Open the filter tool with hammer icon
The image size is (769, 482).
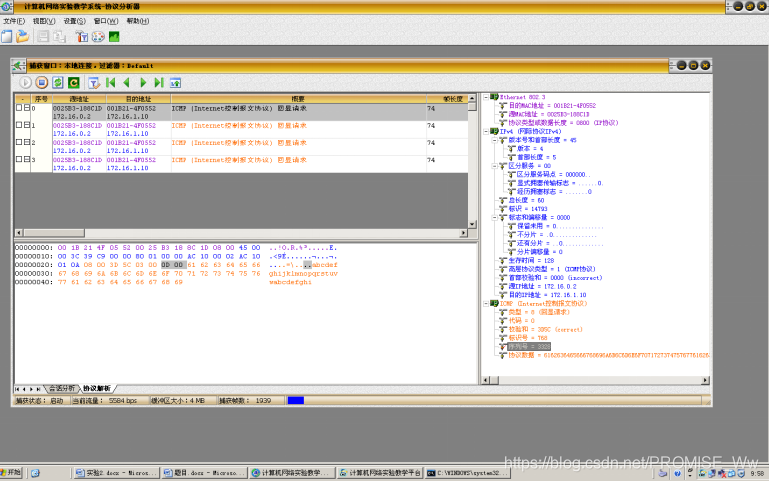click(82, 36)
